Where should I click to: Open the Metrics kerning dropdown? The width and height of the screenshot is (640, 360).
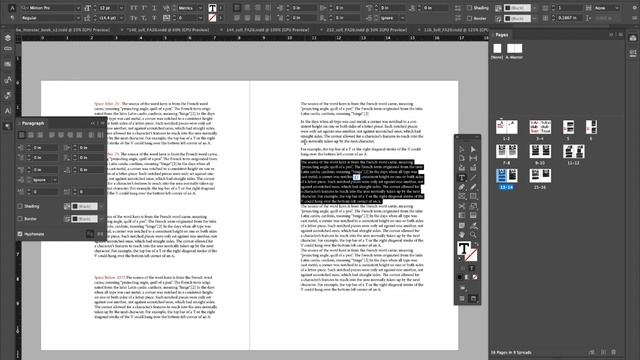(200, 8)
